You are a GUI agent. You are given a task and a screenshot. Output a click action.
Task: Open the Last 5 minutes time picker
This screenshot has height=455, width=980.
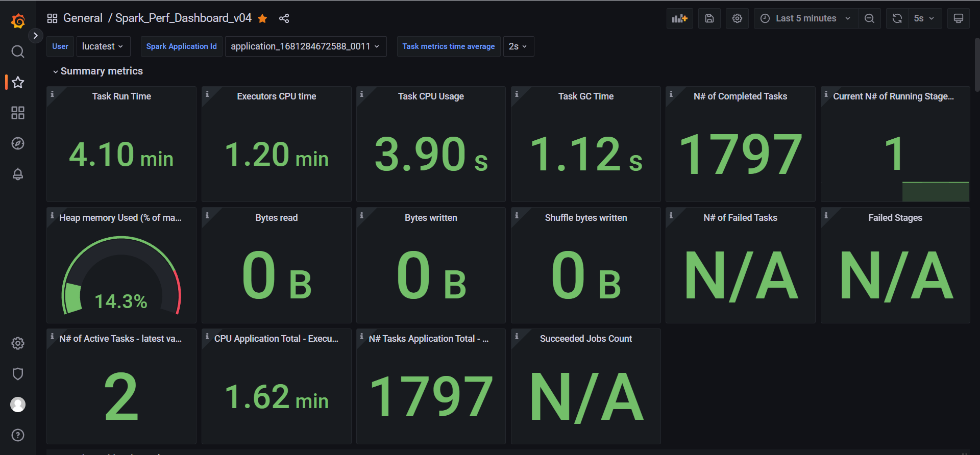pos(805,18)
